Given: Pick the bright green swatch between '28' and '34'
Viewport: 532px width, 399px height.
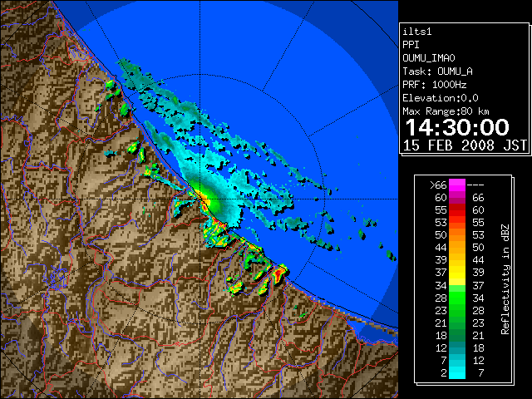Looking at the screenshot, I should coord(457,298).
